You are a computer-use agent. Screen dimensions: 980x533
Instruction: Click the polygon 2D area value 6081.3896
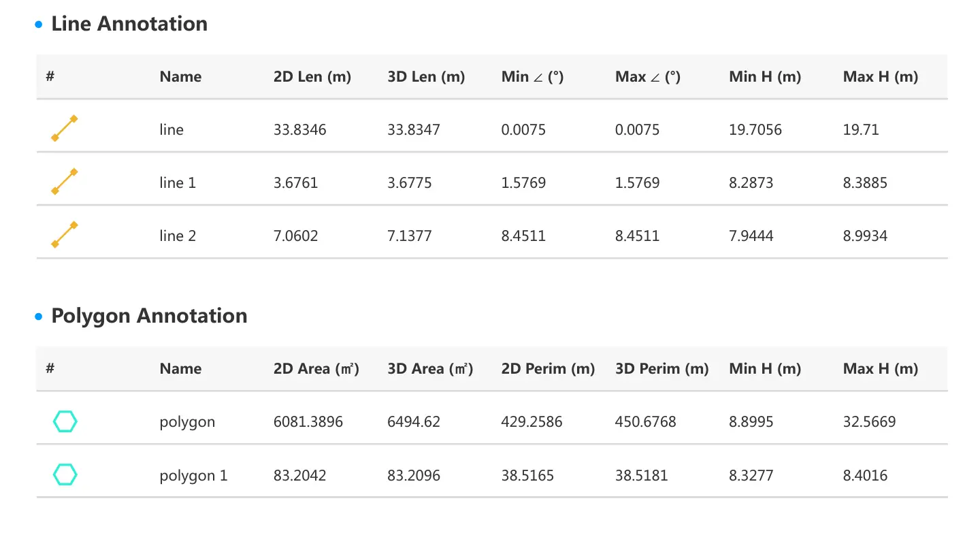(x=308, y=422)
